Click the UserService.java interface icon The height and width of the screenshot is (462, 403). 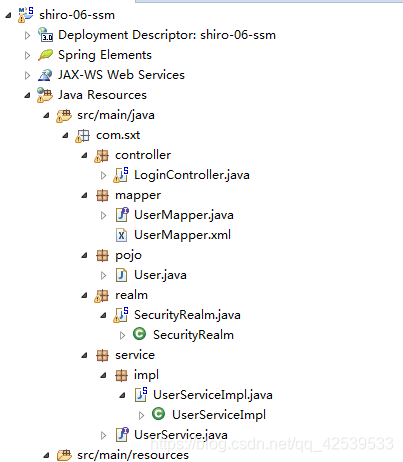(x=122, y=435)
